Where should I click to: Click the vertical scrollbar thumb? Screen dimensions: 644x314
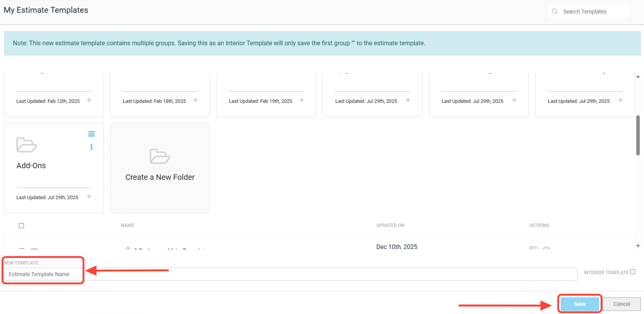(x=638, y=135)
